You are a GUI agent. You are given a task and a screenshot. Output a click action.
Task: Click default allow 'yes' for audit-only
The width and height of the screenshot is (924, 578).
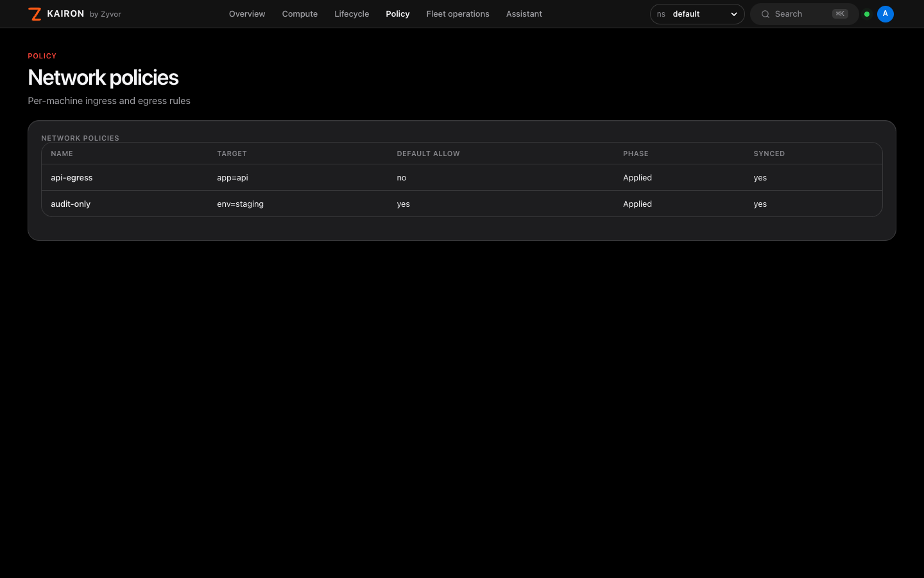(x=403, y=204)
